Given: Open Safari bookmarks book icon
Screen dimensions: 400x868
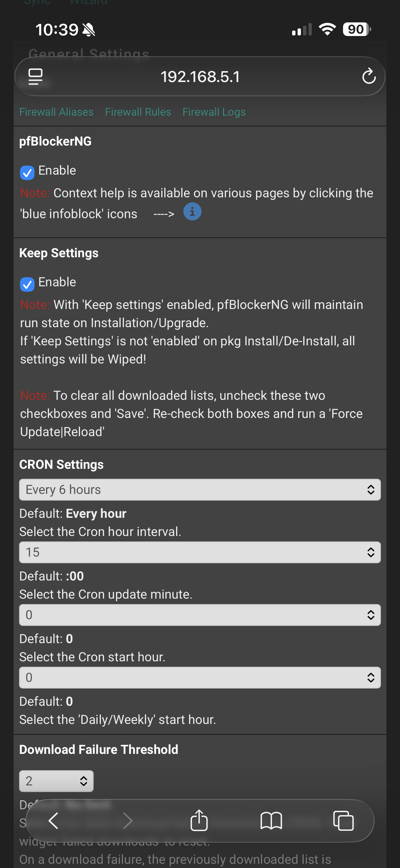Looking at the screenshot, I should click(271, 820).
